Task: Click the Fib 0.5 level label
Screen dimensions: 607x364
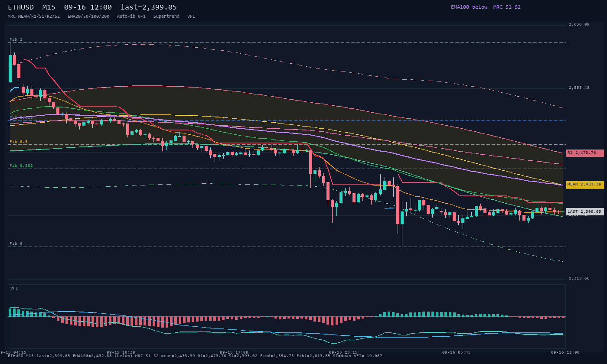Action: pos(19,142)
